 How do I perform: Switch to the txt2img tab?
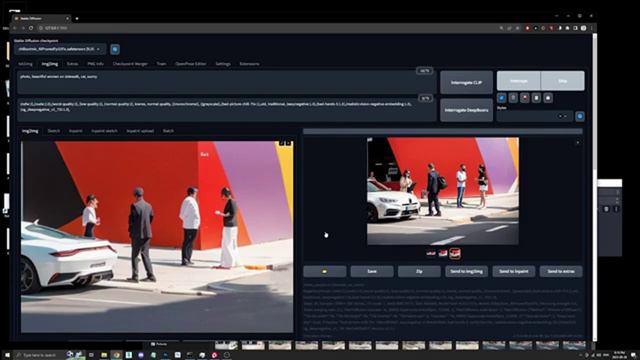coord(25,64)
